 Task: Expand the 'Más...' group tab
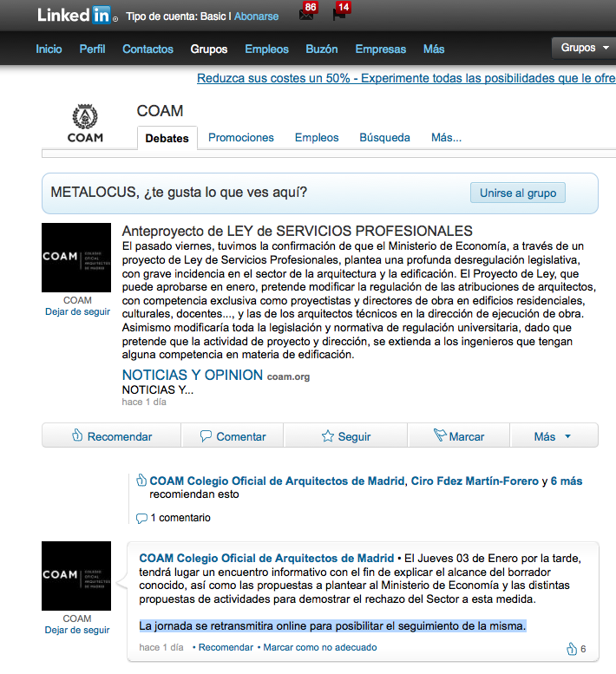click(446, 138)
